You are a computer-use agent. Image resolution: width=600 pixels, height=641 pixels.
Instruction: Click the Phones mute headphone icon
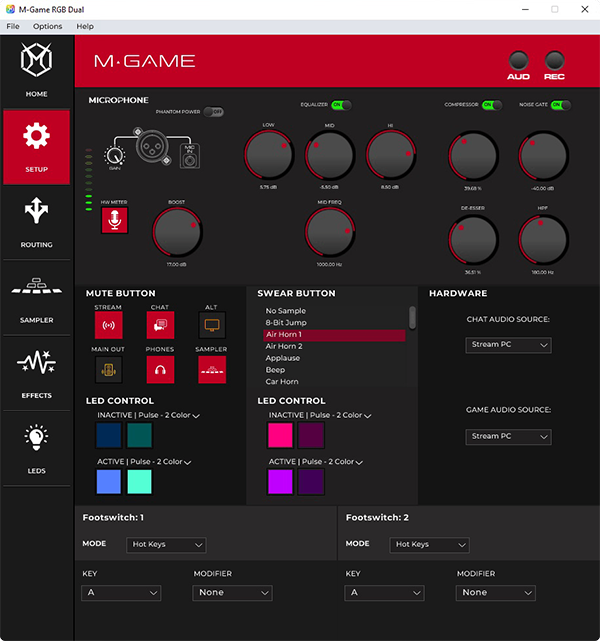point(160,370)
